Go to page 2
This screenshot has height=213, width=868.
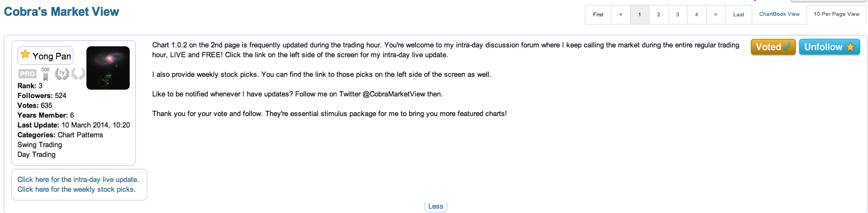pyautogui.click(x=659, y=15)
